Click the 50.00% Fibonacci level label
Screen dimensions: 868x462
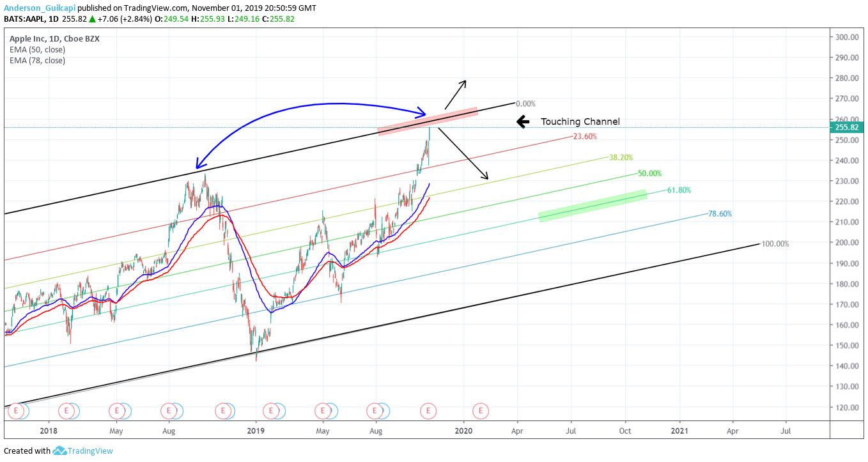[x=650, y=173]
